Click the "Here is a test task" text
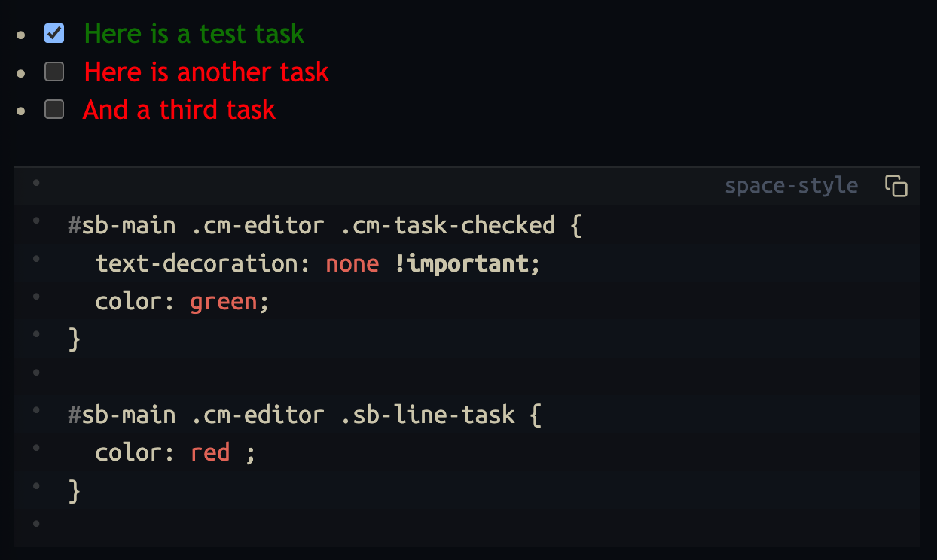937x560 pixels. (x=194, y=34)
